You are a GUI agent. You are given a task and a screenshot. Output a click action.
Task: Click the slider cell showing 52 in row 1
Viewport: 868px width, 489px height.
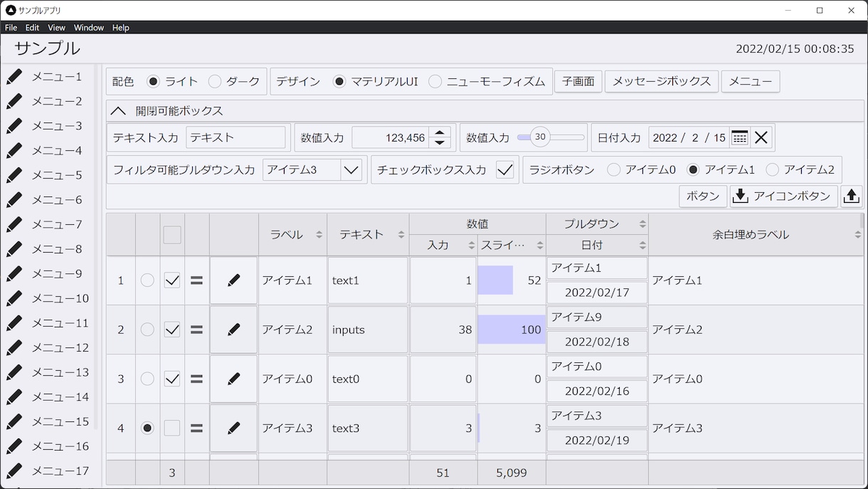point(512,280)
